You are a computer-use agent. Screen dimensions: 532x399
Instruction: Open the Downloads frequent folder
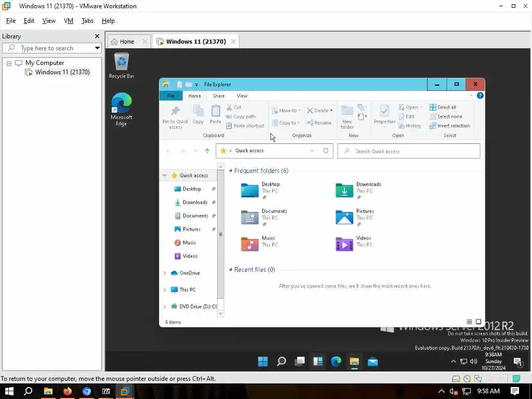tap(358, 190)
